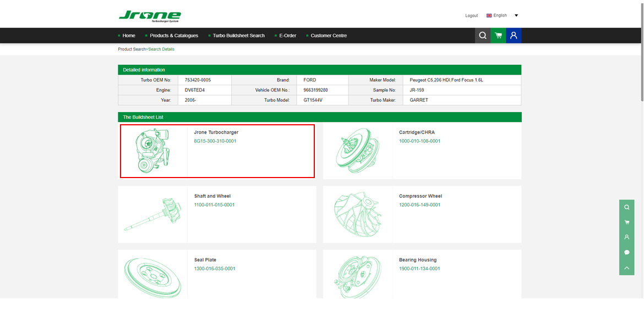Click the back-to-top arrow icon
This screenshot has width=644, height=310.
627,268
